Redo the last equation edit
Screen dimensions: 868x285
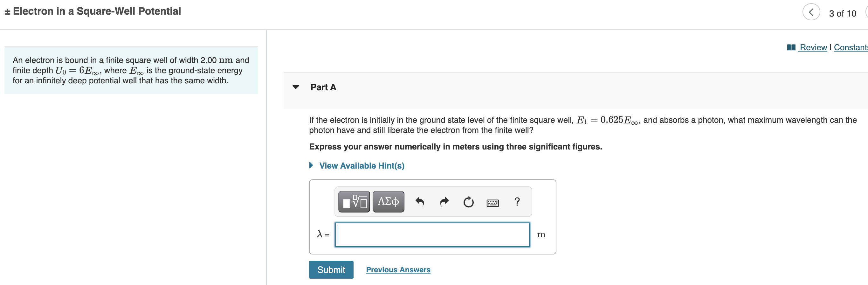[x=444, y=201]
